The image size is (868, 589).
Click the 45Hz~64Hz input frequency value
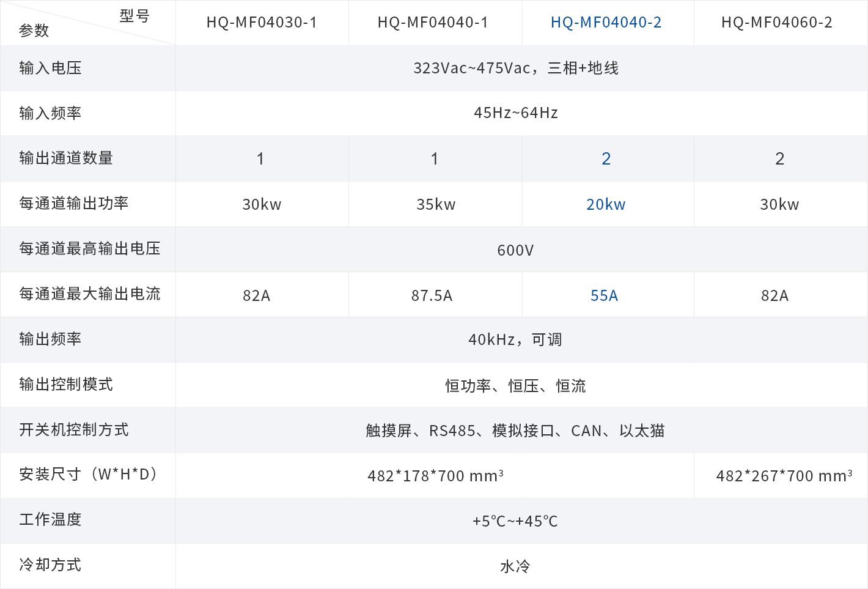click(x=515, y=113)
